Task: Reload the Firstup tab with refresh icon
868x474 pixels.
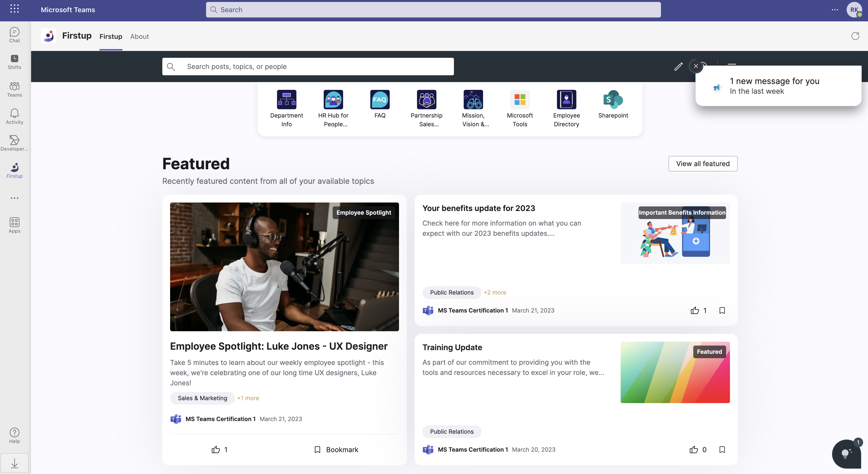Action: tap(855, 36)
